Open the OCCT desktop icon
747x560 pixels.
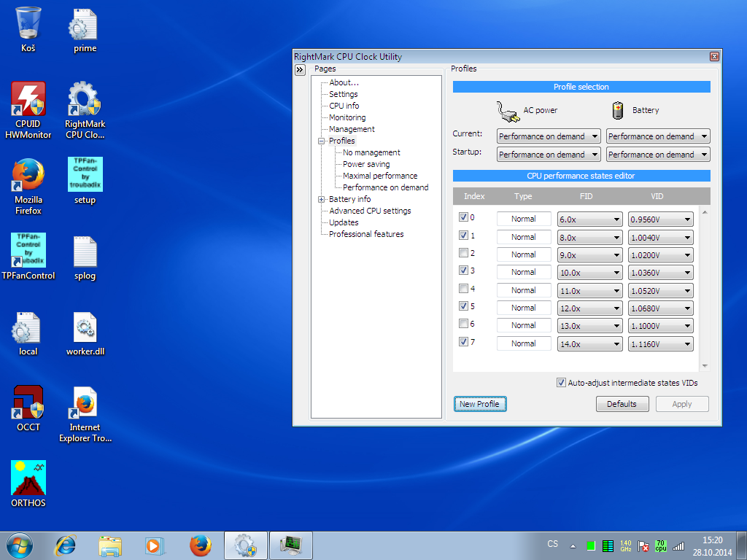click(x=28, y=403)
